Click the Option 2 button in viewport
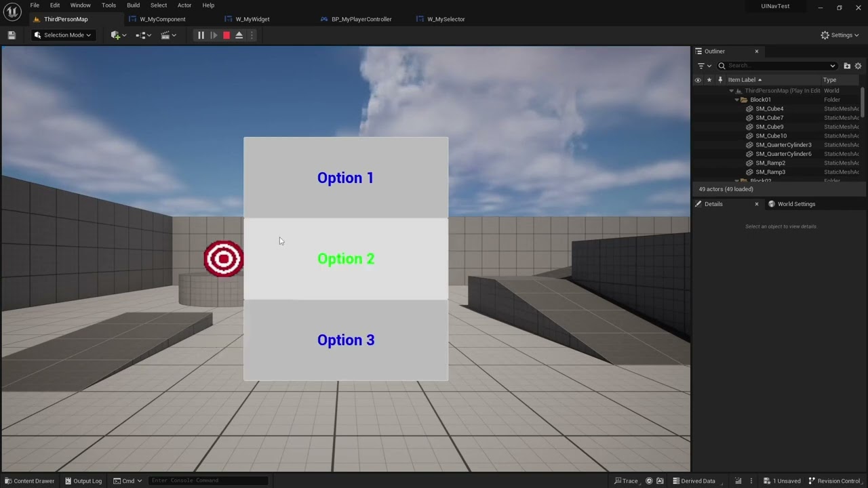The image size is (868, 488). coord(346,259)
